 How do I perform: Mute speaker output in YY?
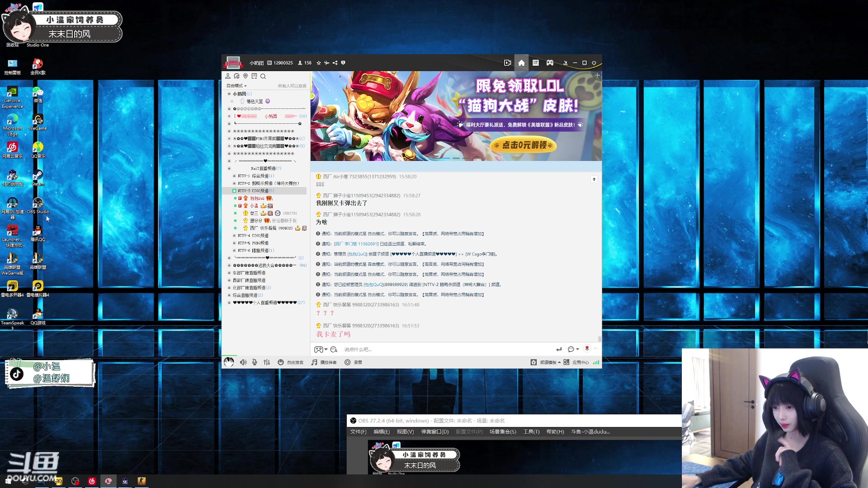click(x=243, y=362)
